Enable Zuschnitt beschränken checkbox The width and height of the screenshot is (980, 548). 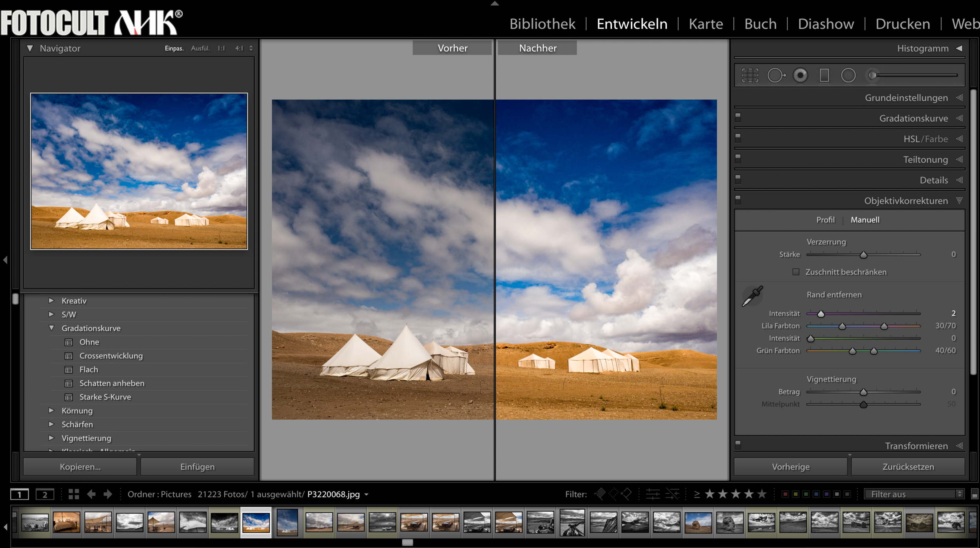pos(796,272)
